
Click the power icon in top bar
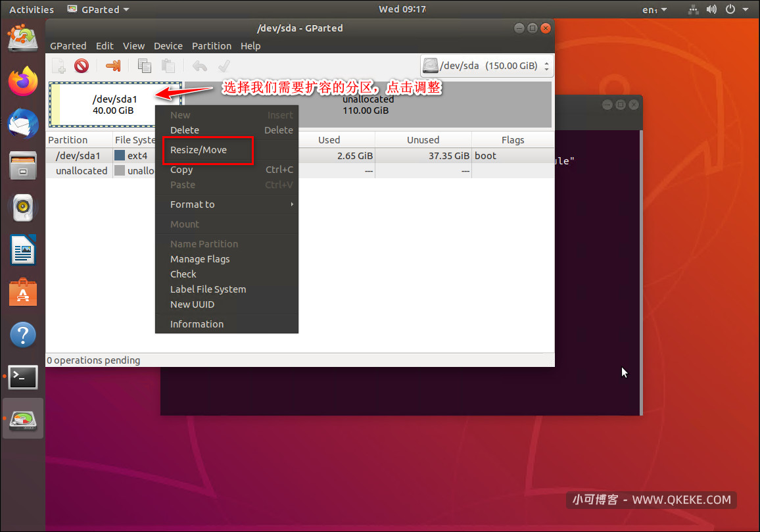[x=730, y=9]
